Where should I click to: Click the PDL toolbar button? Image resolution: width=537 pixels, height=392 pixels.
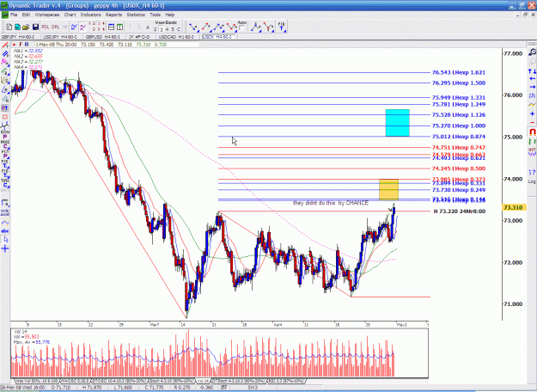(x=46, y=27)
